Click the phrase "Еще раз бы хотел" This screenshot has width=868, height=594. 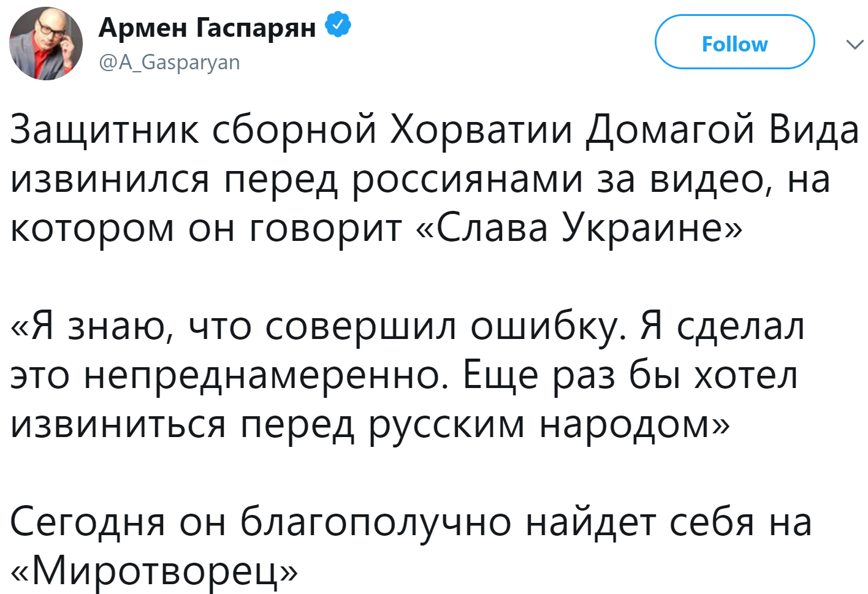tap(630, 375)
